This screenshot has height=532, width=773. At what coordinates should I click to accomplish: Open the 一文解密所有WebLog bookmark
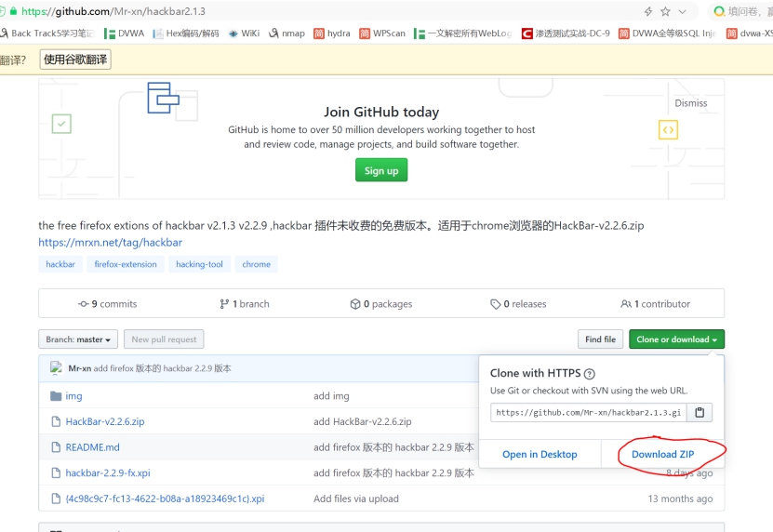pyautogui.click(x=463, y=33)
